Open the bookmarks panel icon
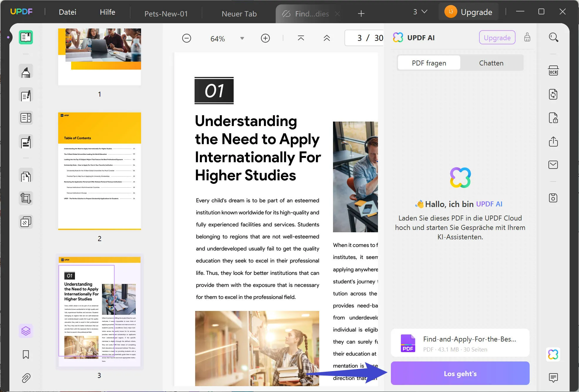The image size is (579, 392). (26, 355)
